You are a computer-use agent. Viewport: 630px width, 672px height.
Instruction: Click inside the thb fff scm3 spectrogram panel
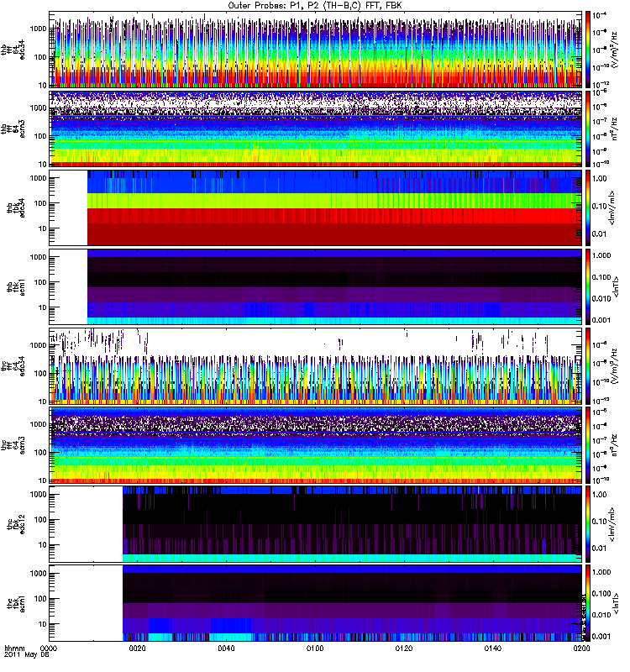point(315,129)
